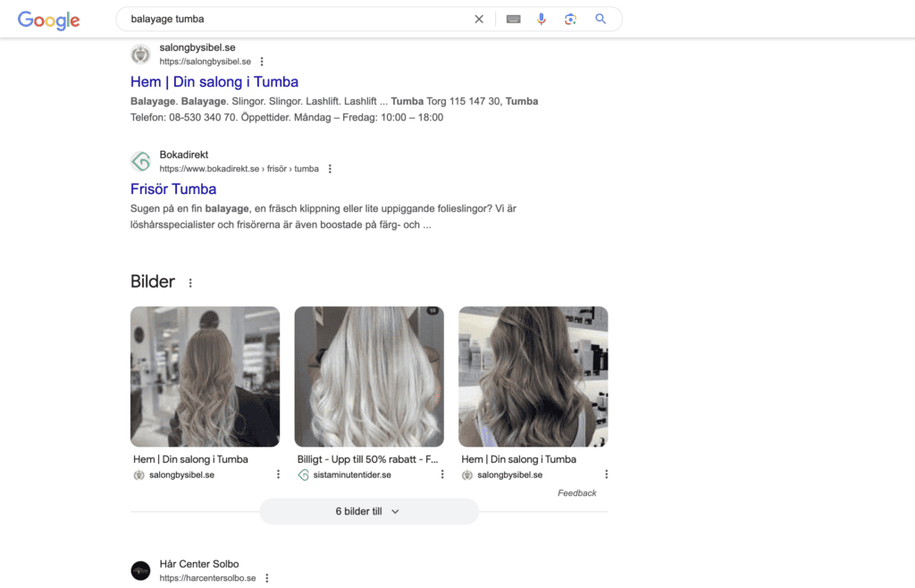Open the platinum blonde hair image
Image resolution: width=915 pixels, height=588 pixels.
(369, 376)
